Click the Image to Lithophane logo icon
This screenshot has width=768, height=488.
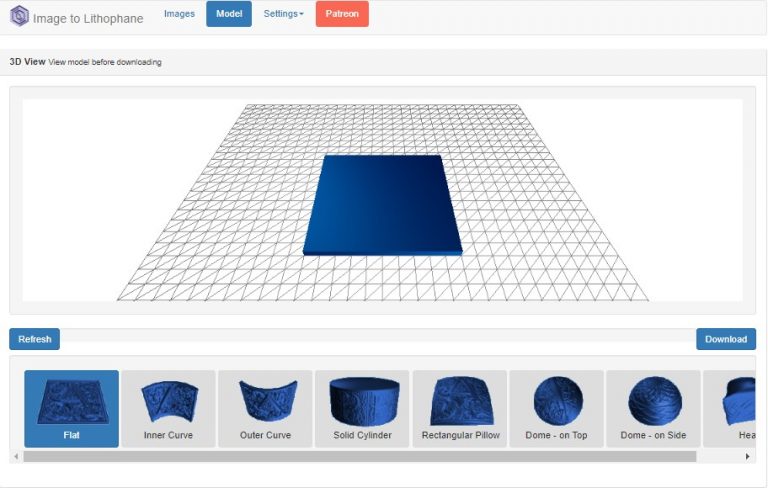pos(19,16)
